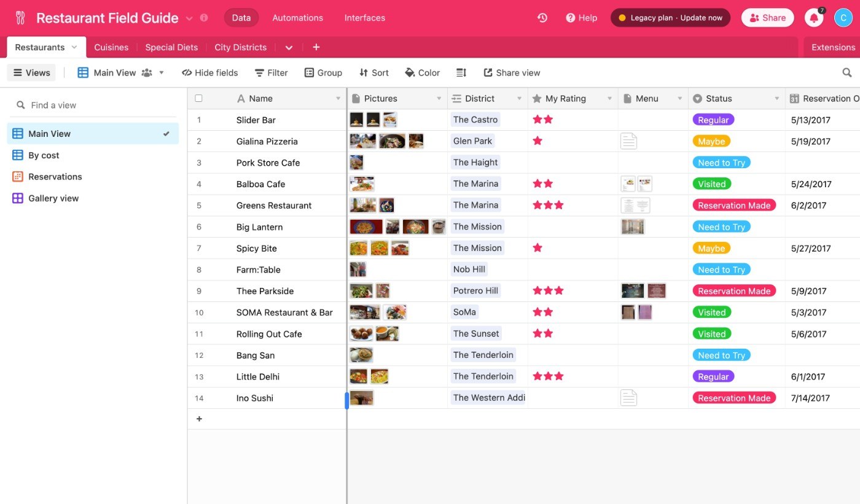Screen dimensions: 860x504
Task: Open base history clock icon
Action: pyautogui.click(x=542, y=18)
